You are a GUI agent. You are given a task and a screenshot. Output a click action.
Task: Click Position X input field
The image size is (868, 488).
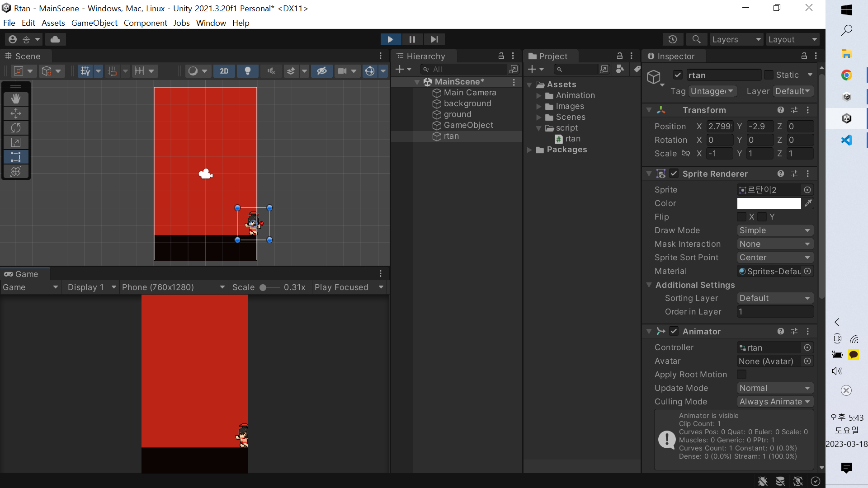[720, 127]
